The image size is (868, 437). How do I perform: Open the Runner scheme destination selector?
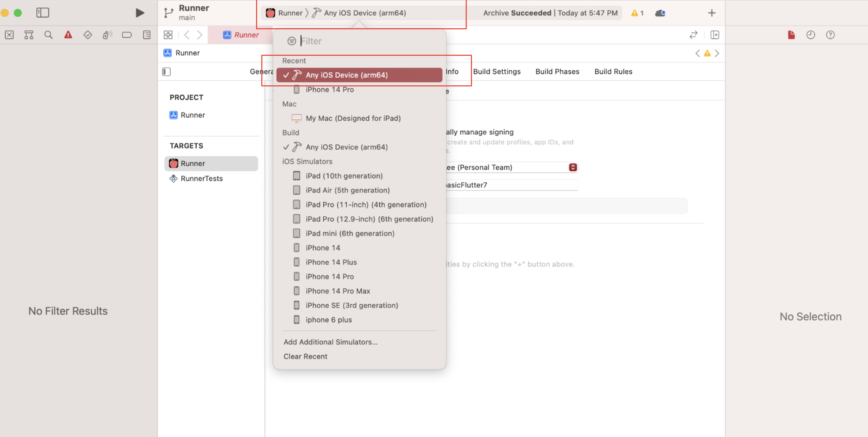(x=365, y=13)
